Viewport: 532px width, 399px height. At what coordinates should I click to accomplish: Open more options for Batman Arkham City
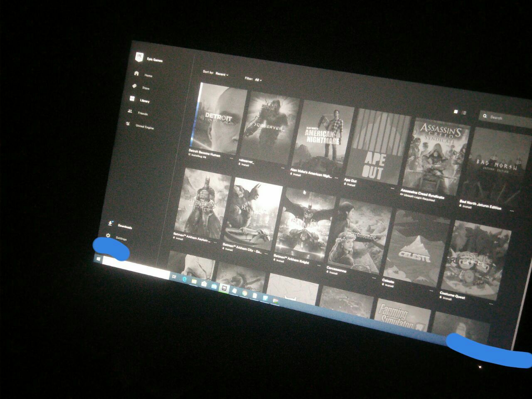tap(266, 254)
